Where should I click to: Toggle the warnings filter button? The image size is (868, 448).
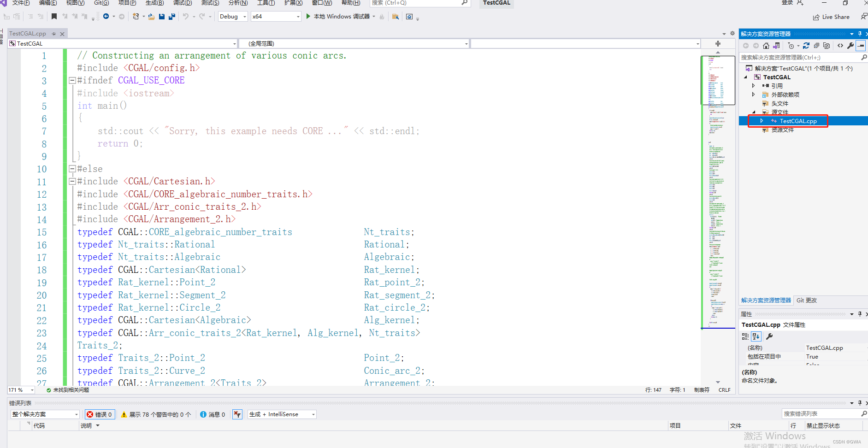click(156, 414)
